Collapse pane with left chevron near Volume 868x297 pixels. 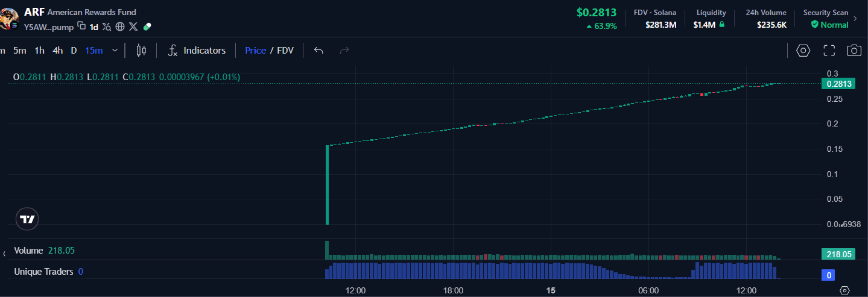(4, 254)
